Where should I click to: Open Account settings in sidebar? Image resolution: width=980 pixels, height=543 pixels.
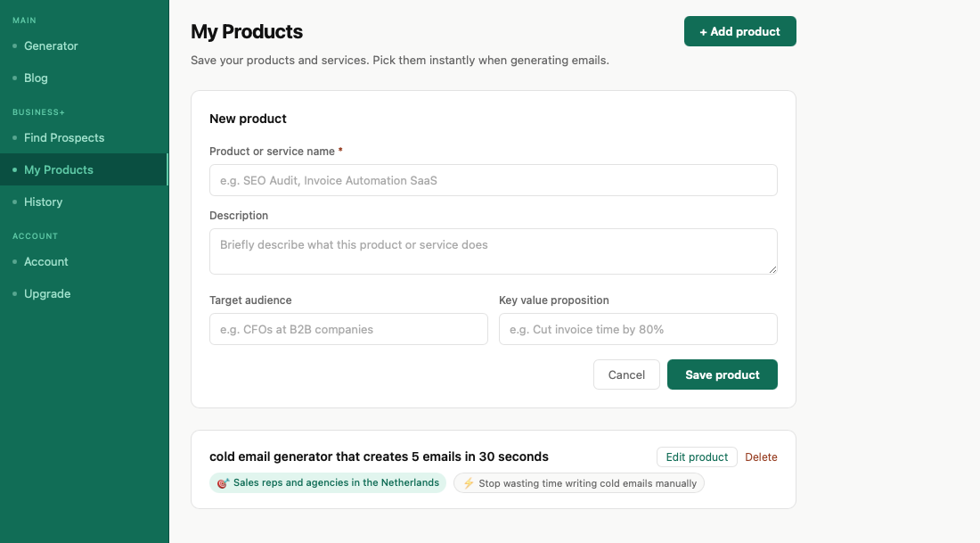(45, 261)
